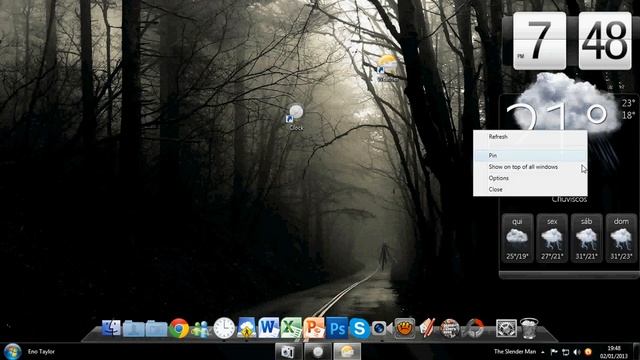640x360 pixels.
Task: Open PowerPoint from the dock
Action: pos(313,328)
